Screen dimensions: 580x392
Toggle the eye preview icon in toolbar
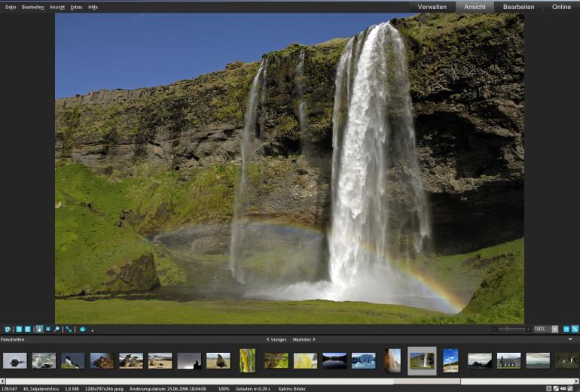tap(83, 329)
